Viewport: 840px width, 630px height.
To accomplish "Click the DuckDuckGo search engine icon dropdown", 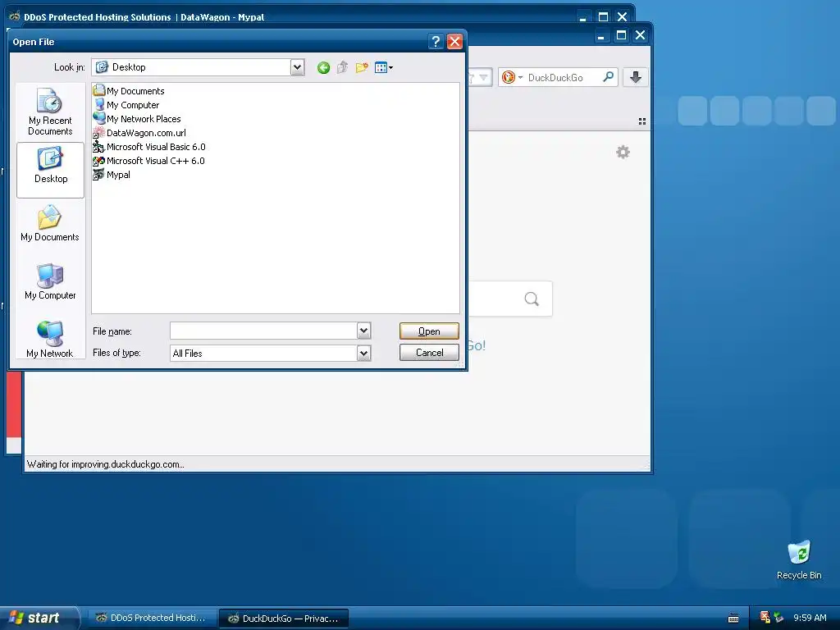I will pyautogui.click(x=512, y=77).
